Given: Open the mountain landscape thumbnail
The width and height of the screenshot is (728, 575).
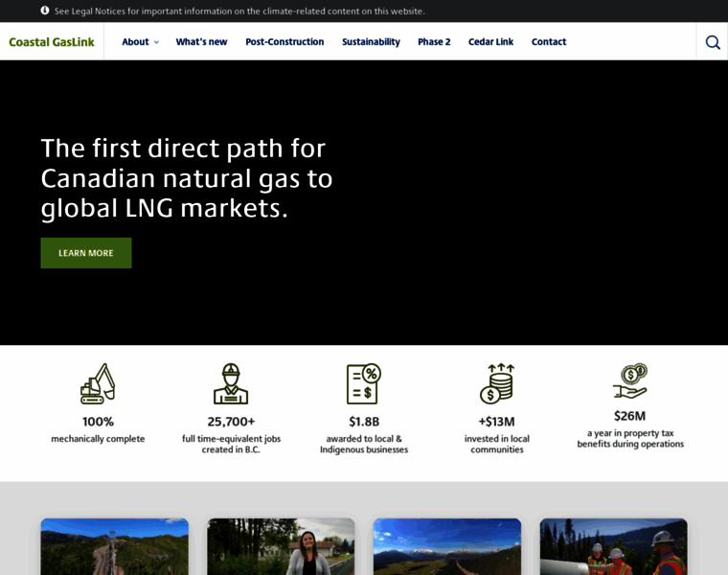Looking at the screenshot, I should 447,546.
